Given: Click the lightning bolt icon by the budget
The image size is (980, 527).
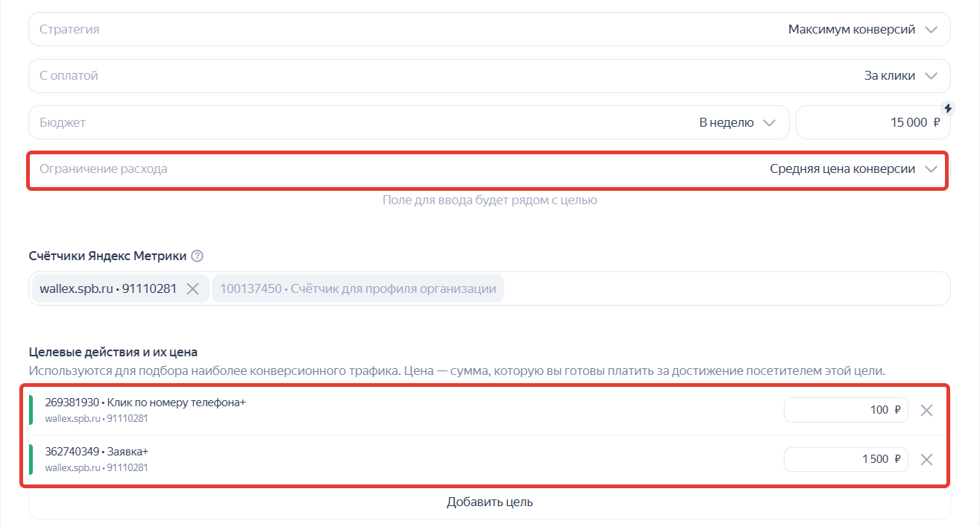Looking at the screenshot, I should 948,107.
